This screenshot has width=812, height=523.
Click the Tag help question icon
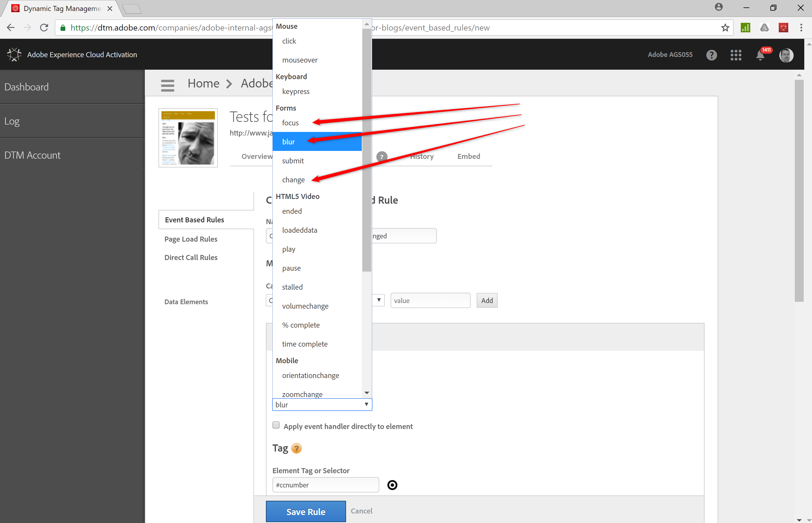coord(296,448)
